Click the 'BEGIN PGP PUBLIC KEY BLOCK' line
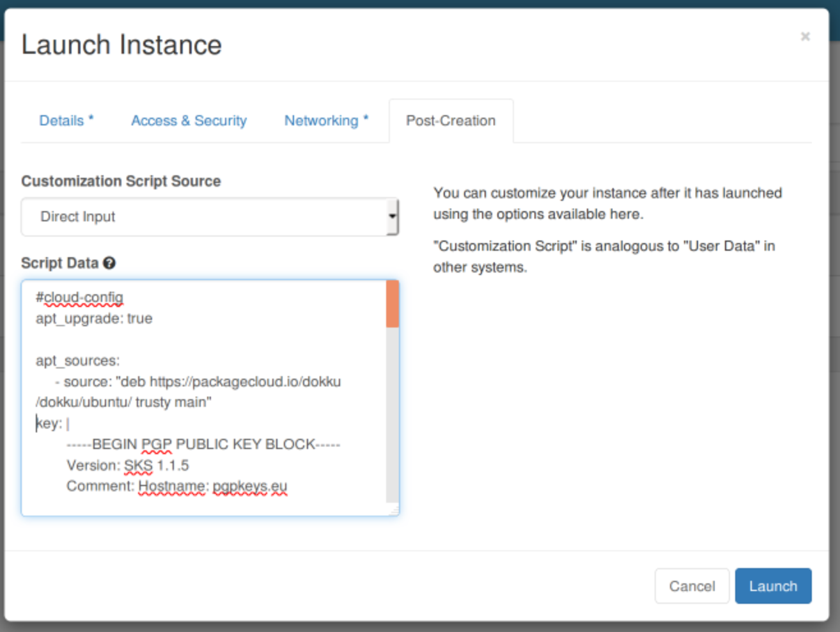Screen dimensions: 840x632 tap(203, 444)
